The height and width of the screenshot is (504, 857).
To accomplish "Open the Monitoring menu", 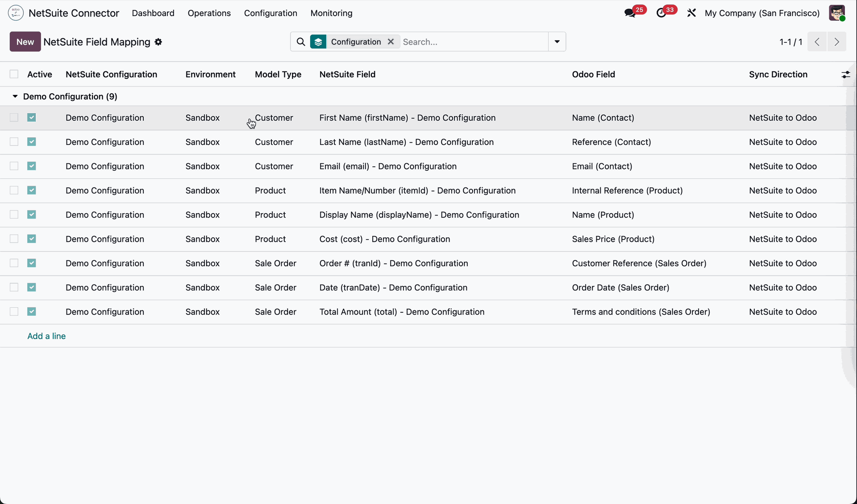I will click(332, 13).
